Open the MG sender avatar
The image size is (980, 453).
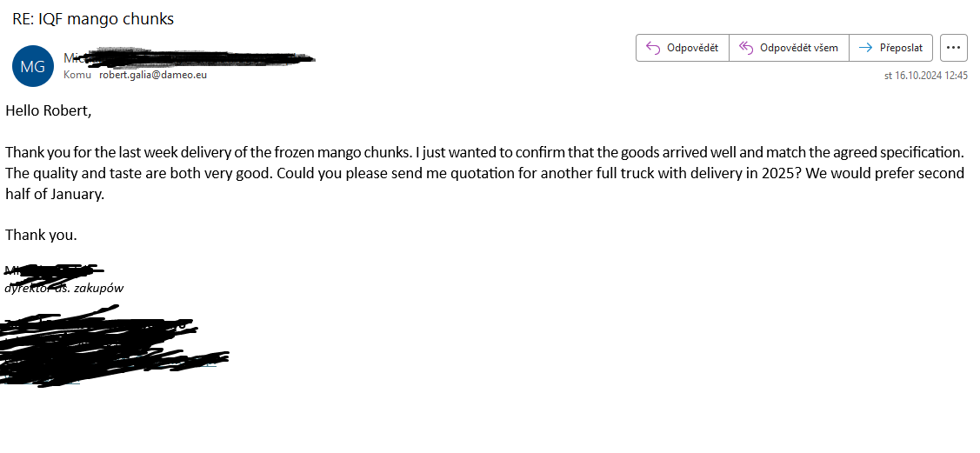point(32,65)
